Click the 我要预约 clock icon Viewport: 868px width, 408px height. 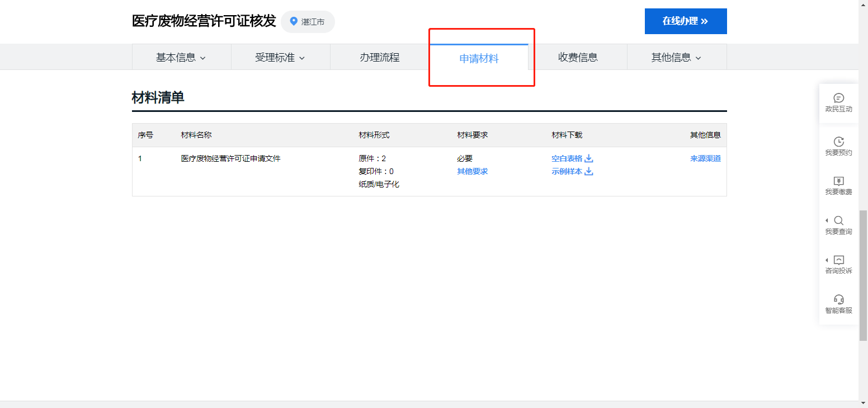pos(838,142)
